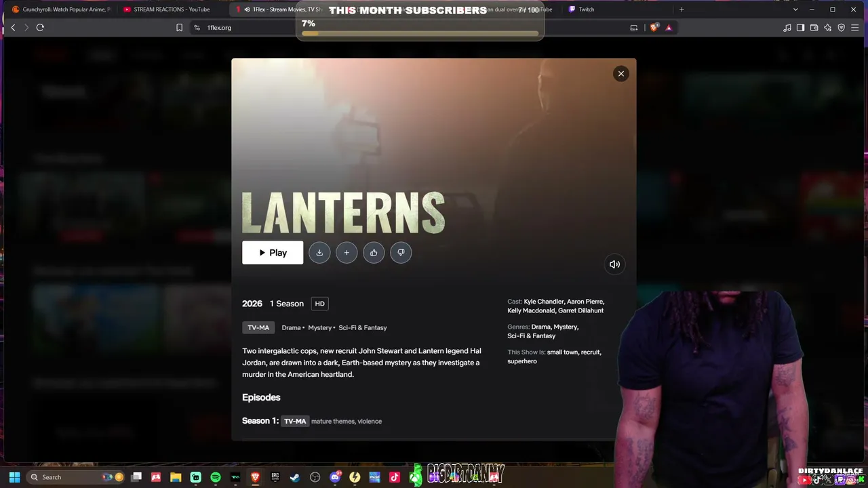868x488 pixels.
Task: Open Brave Rewards triangle icon
Action: click(x=669, y=28)
